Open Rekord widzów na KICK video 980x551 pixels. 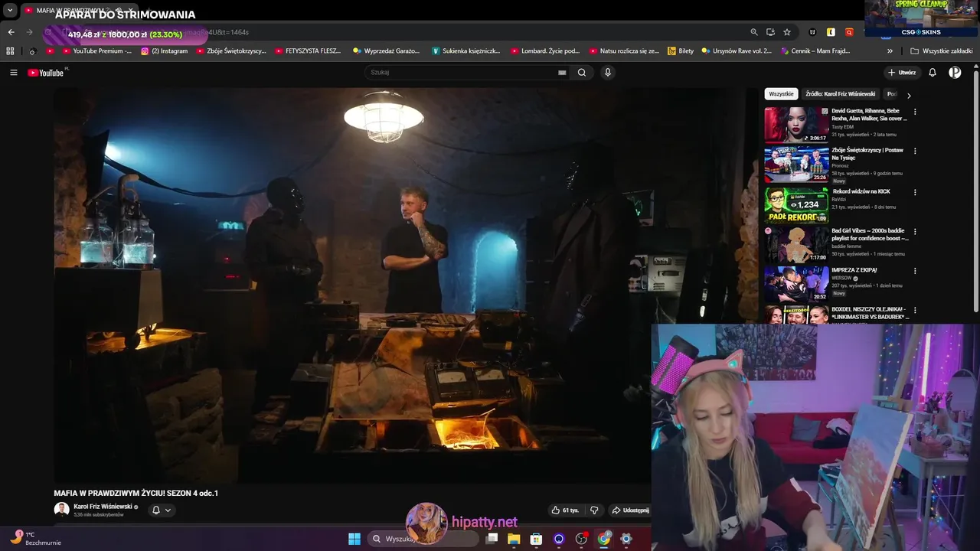[x=796, y=205]
